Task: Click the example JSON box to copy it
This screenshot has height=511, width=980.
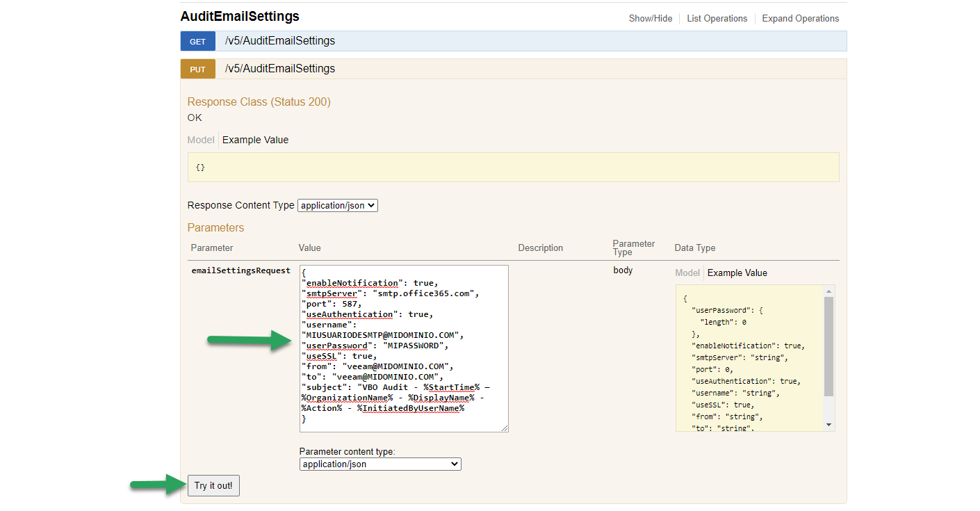Action: [x=749, y=358]
